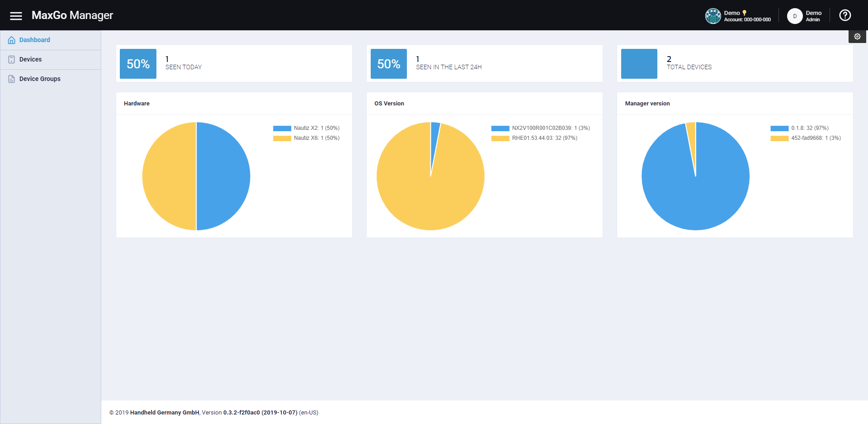868x424 pixels.
Task: Open the Device Groups page
Action: [x=40, y=79]
